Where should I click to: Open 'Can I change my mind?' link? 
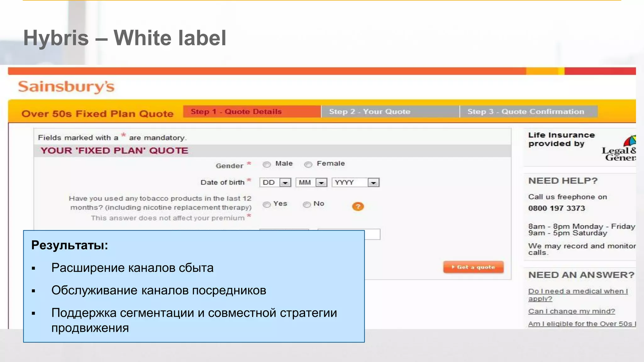point(571,311)
